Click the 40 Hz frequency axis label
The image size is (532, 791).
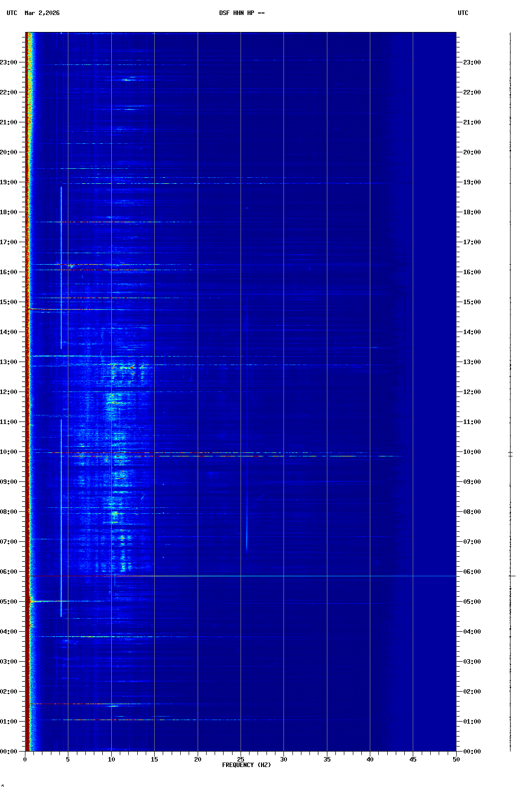tap(370, 760)
